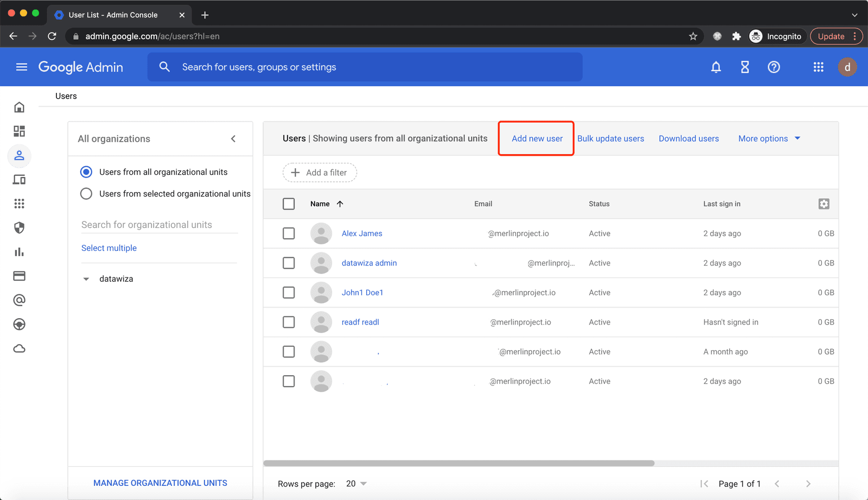868x500 pixels.
Task: Open Apps sidebar icon
Action: pyautogui.click(x=20, y=204)
